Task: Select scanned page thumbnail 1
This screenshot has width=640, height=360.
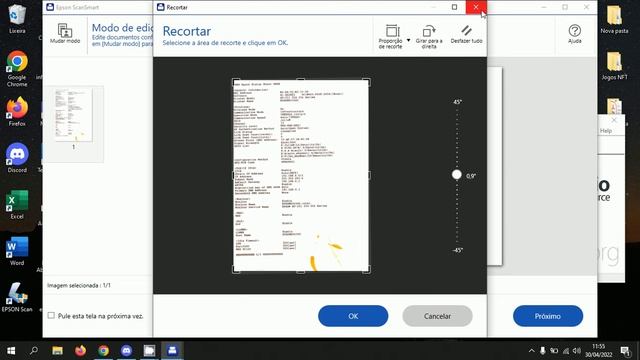Action: [73, 116]
